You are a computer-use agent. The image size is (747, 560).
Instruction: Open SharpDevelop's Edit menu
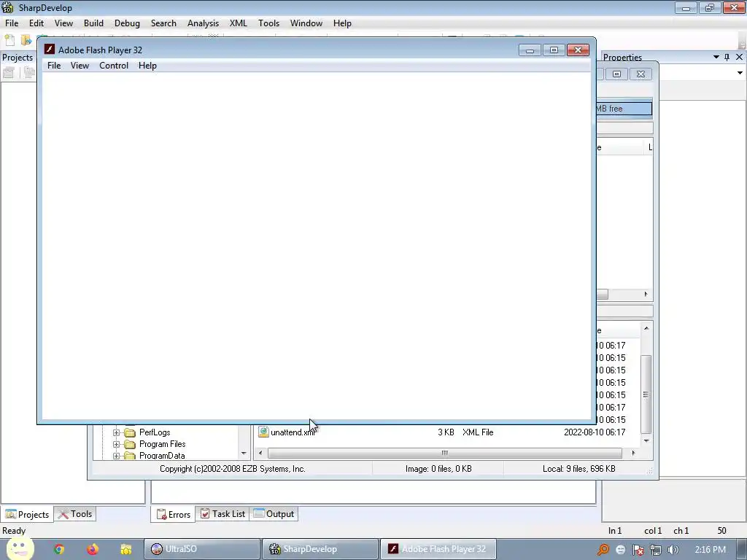click(x=36, y=23)
